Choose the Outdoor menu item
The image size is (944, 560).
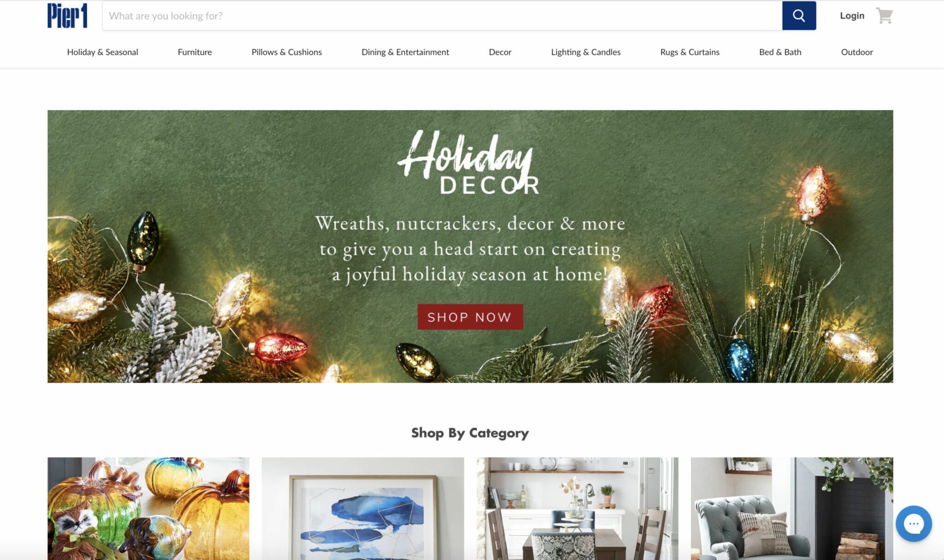(857, 52)
